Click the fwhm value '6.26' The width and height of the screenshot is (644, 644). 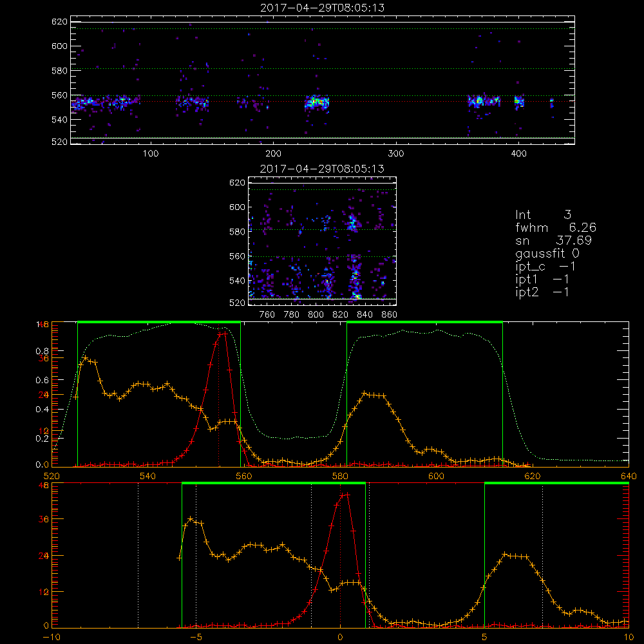583,227
